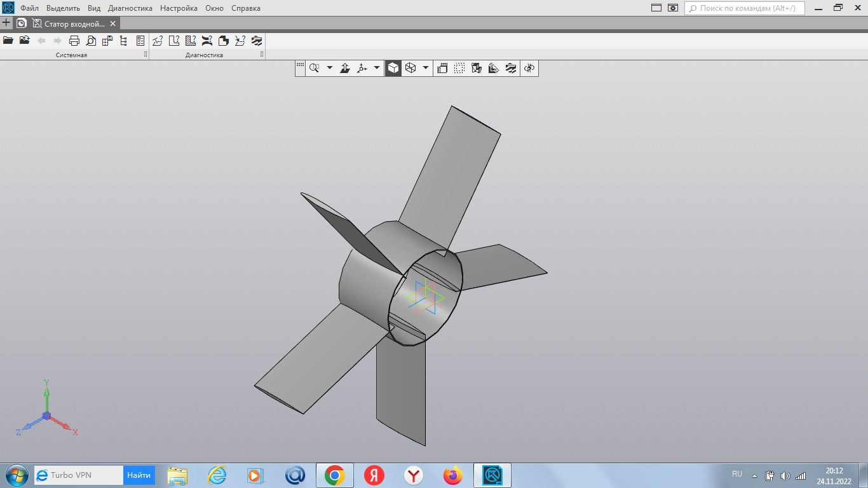The height and width of the screenshot is (488, 868).
Task: Click the model tree structure icon
Action: coord(123,41)
